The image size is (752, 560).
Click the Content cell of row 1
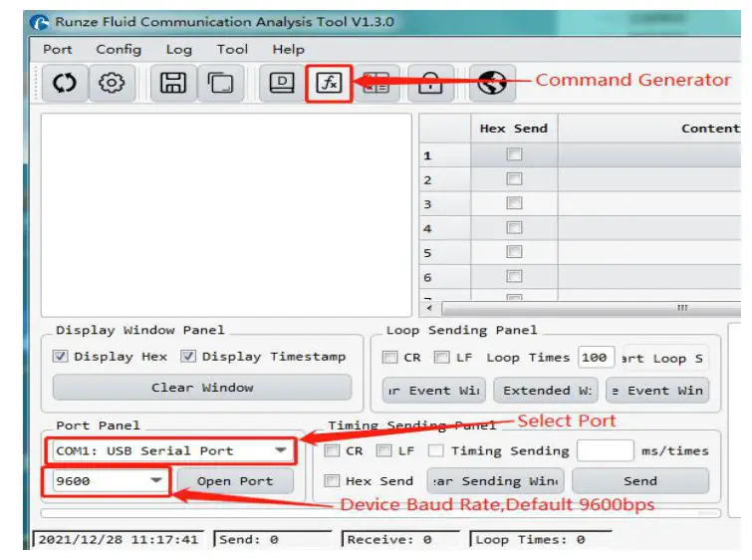pyautogui.click(x=649, y=155)
